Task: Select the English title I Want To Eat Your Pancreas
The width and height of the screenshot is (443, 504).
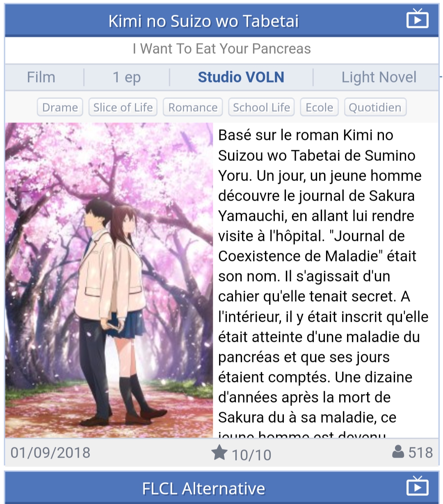Action: click(x=221, y=49)
